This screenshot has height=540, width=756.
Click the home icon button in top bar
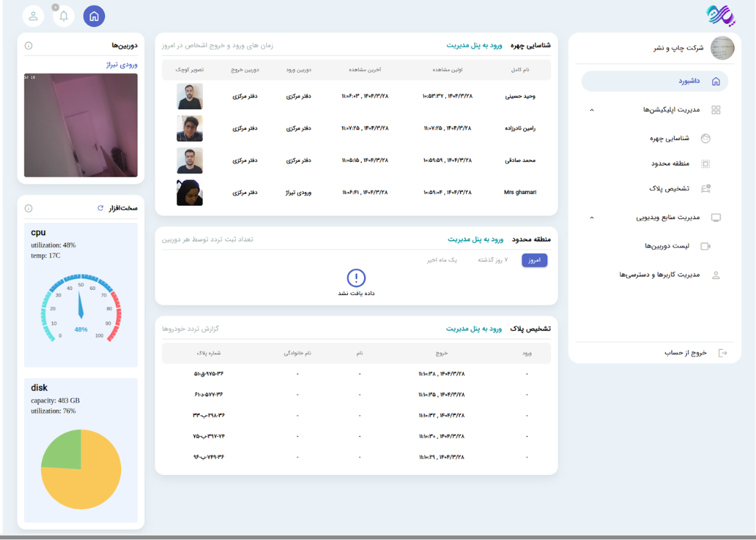(94, 16)
